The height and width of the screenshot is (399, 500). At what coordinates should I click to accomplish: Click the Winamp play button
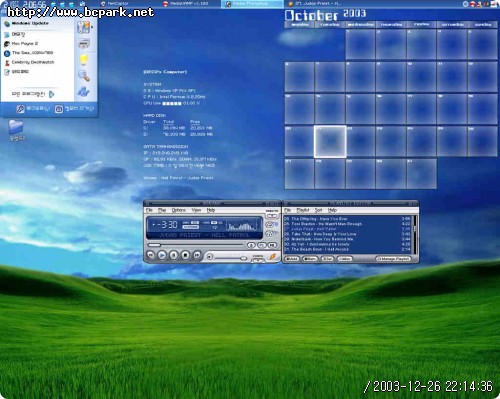click(x=162, y=255)
